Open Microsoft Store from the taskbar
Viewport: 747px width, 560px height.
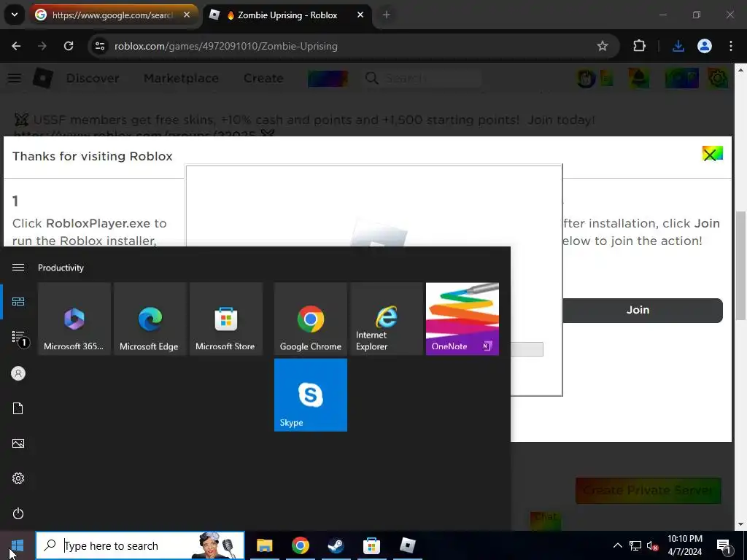tap(371, 545)
